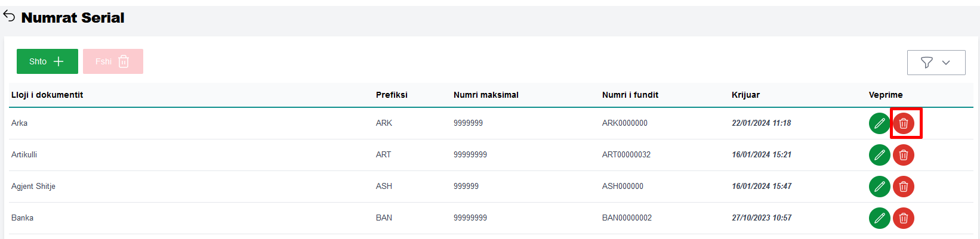This screenshot has height=239, width=980.
Task: Sort by Prefiksi column header
Action: [392, 95]
